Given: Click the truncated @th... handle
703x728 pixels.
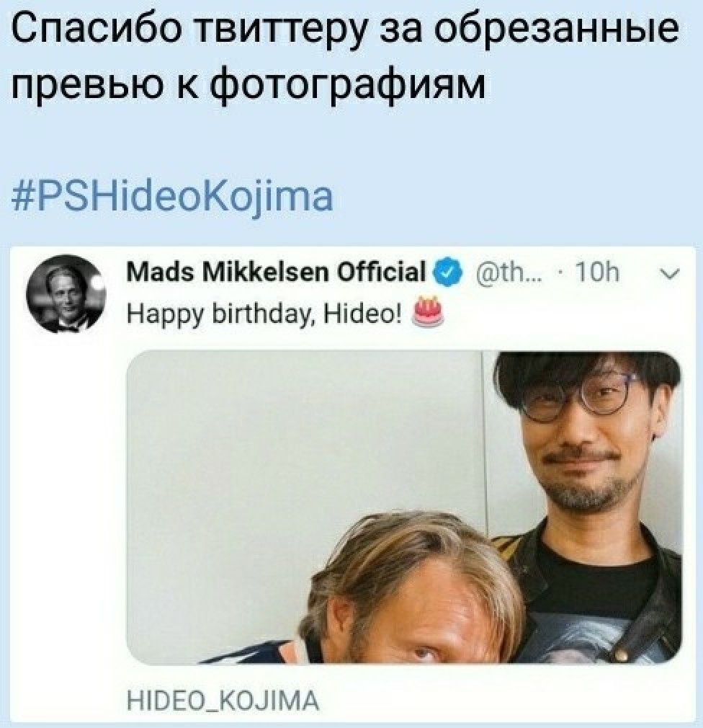Looking at the screenshot, I should click(x=500, y=272).
